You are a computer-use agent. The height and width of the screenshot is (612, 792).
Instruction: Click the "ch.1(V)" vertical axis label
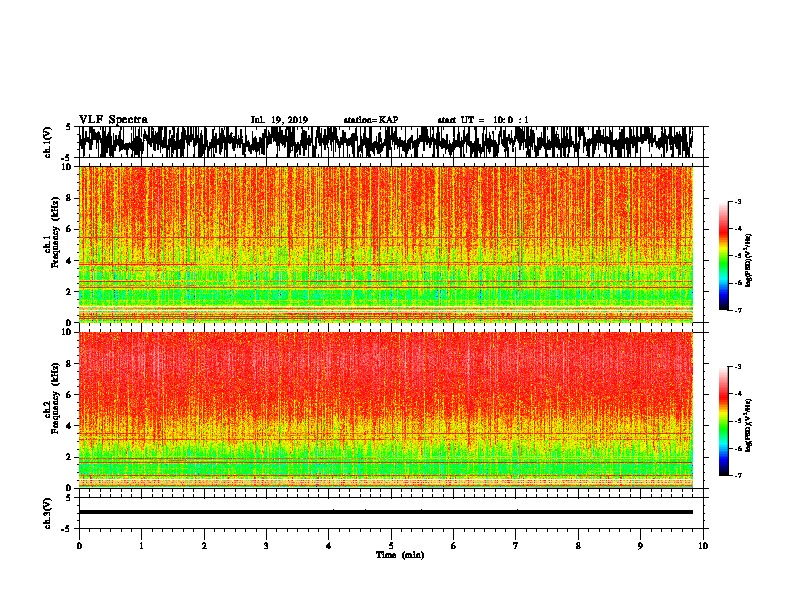[48, 142]
